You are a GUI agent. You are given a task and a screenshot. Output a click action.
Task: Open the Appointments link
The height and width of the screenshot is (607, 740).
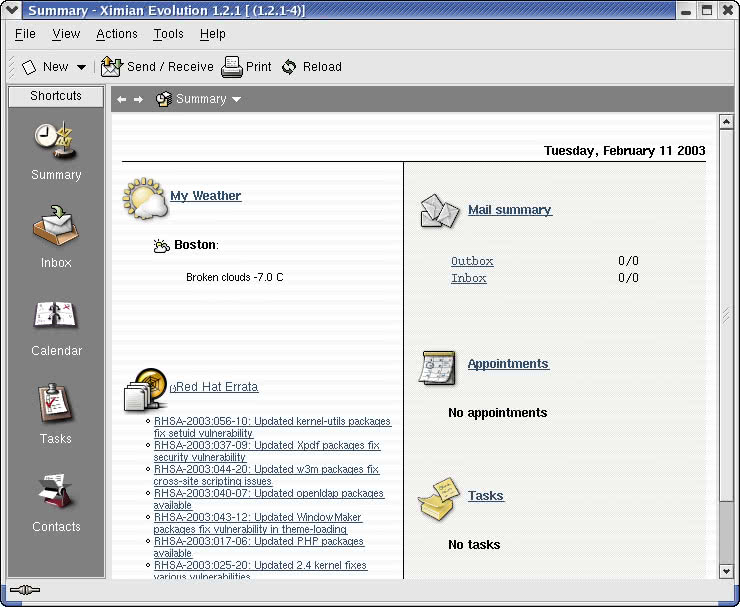508,364
